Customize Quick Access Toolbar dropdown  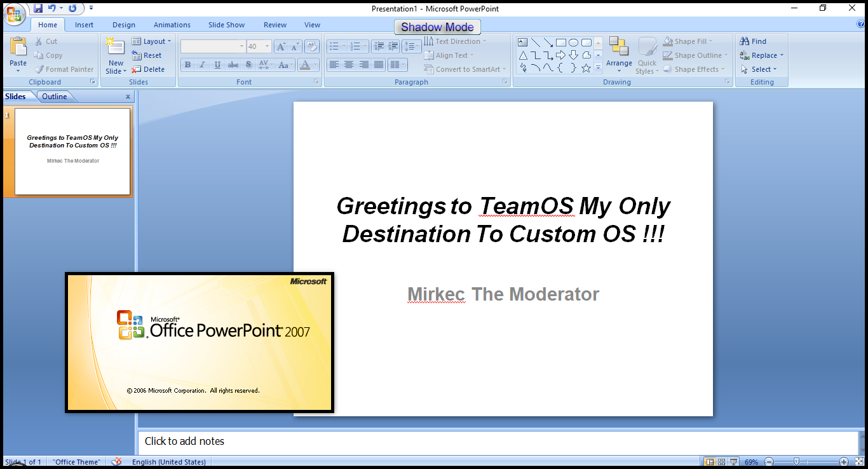[x=91, y=8]
